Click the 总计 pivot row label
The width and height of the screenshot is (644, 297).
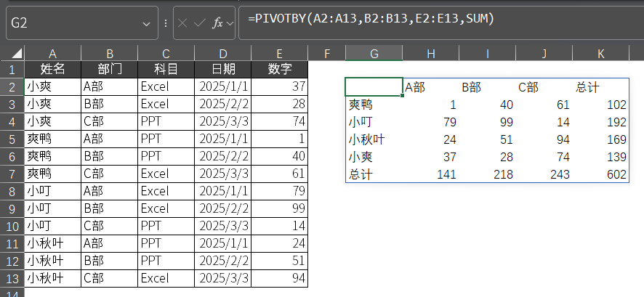[x=374, y=174]
